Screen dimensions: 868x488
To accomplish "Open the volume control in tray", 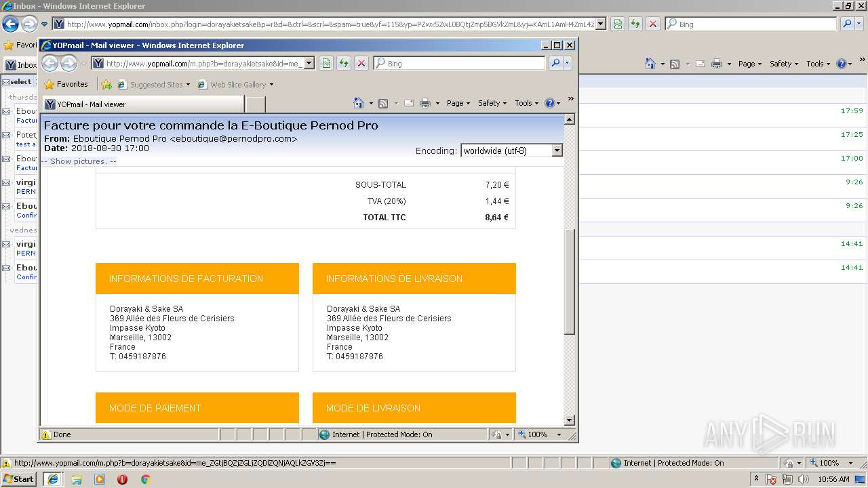I will (804, 479).
